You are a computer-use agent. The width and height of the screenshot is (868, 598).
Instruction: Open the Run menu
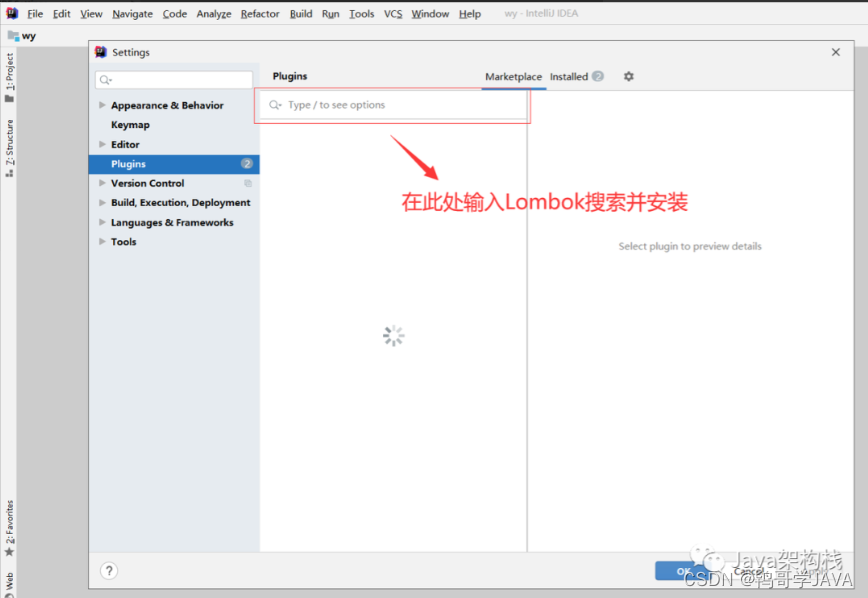[x=330, y=14]
